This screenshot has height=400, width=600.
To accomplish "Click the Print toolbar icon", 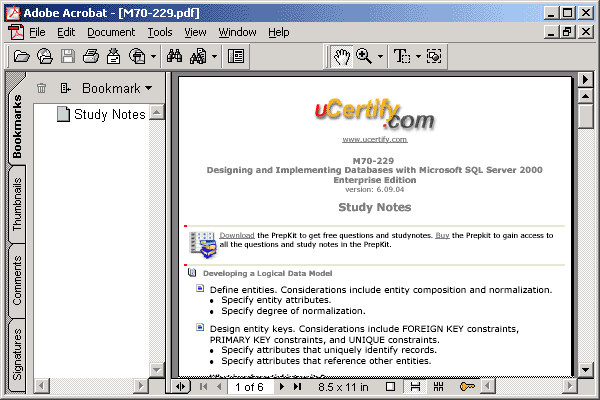I will pos(91,57).
